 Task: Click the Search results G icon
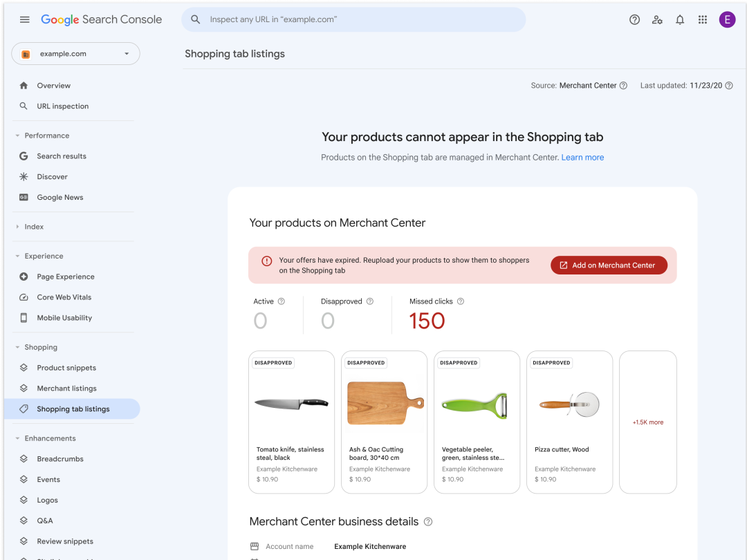pos(24,156)
